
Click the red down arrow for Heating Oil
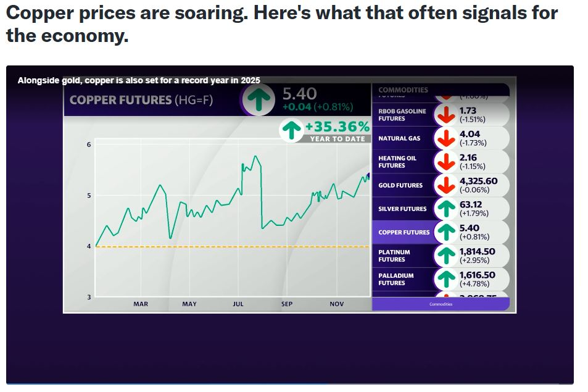pyautogui.click(x=444, y=162)
